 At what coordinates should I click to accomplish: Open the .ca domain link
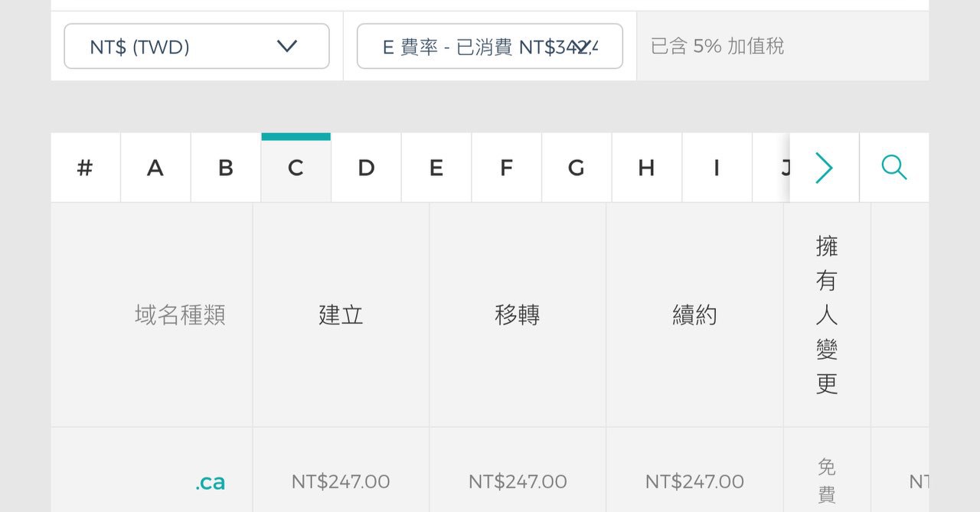tap(210, 482)
